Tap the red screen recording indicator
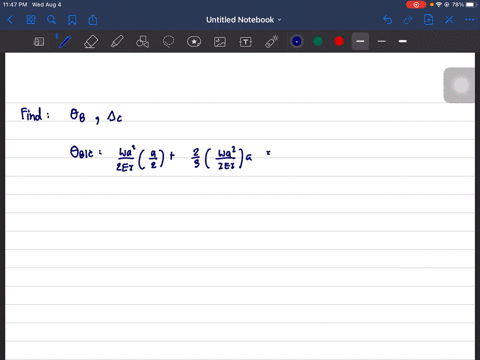Viewport: 480px width, 360px height. tap(416, 5)
